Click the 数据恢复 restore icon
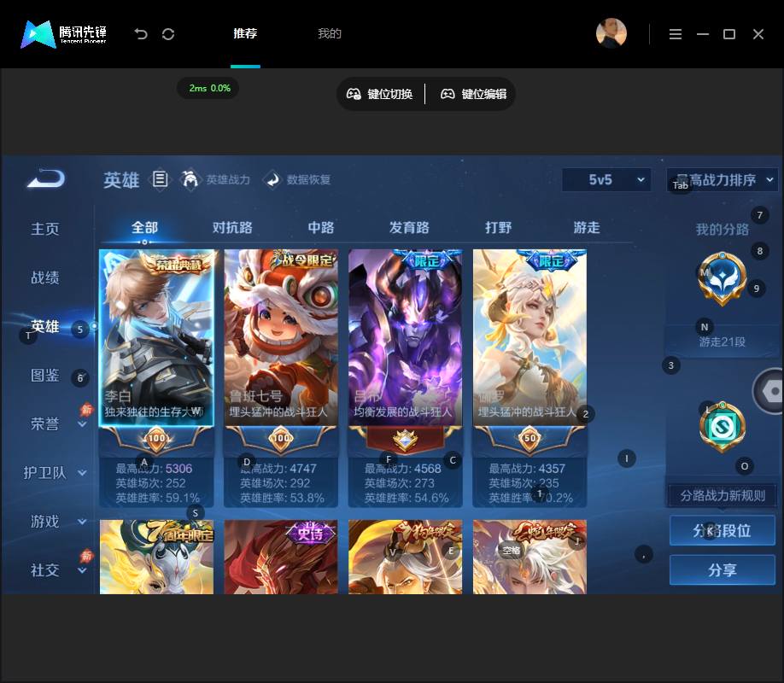The image size is (784, 683). click(x=272, y=179)
